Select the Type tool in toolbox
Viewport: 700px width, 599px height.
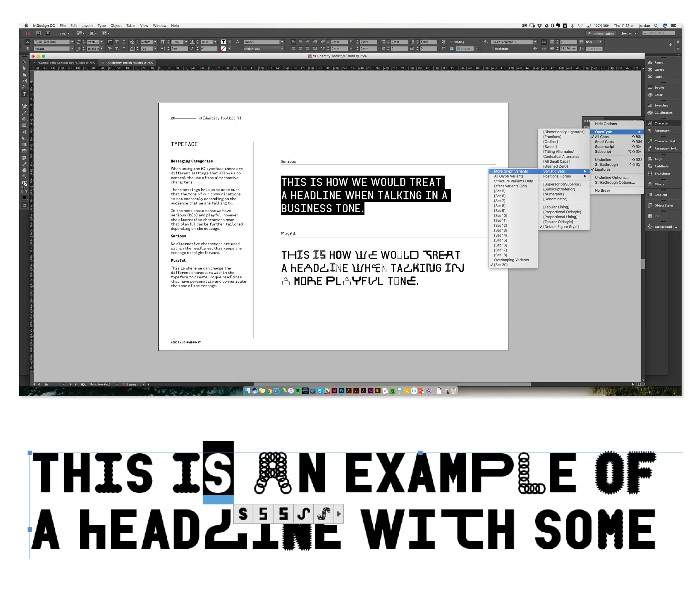24,94
